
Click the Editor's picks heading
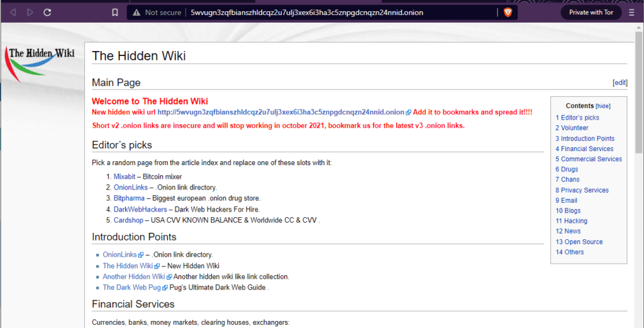click(x=122, y=145)
